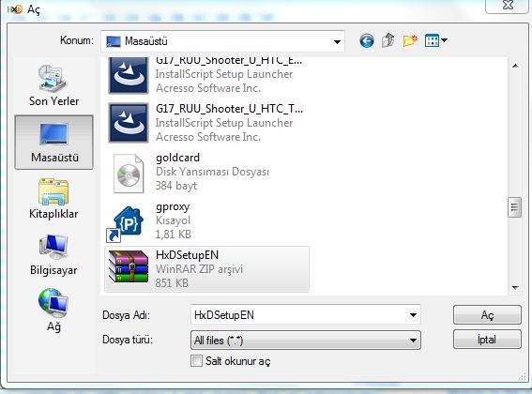Image resolution: width=532 pixels, height=394 pixels.
Task: Cancel with the İptal button
Action: (487, 340)
